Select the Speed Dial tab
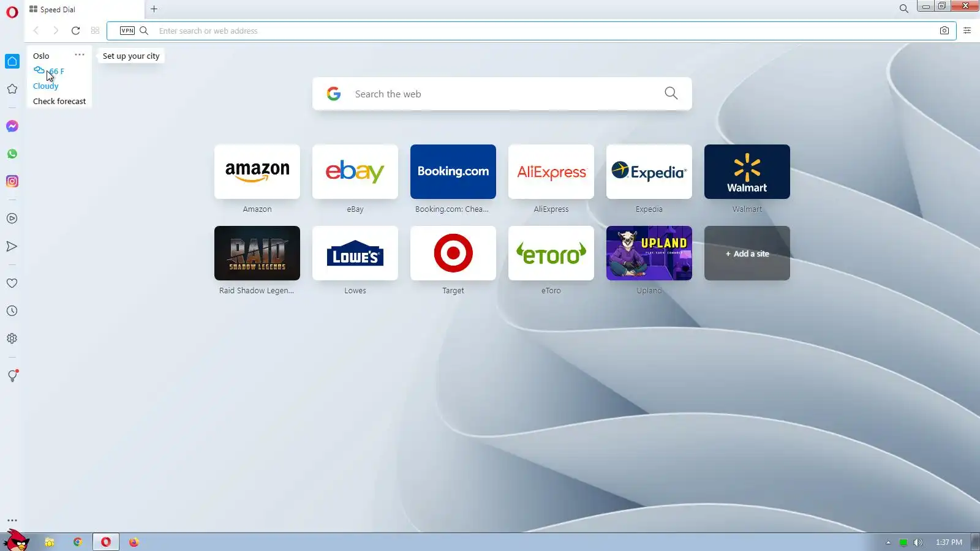Image resolution: width=980 pixels, height=551 pixels. tap(84, 9)
